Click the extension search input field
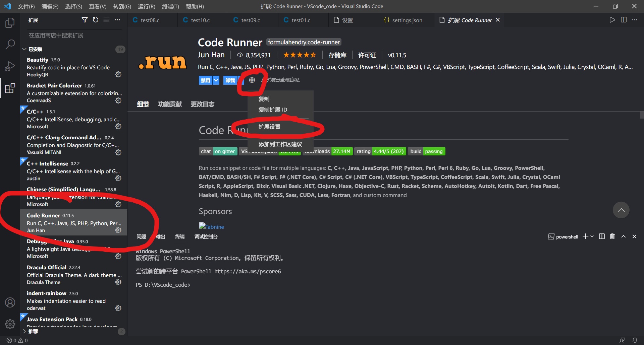 click(x=74, y=35)
